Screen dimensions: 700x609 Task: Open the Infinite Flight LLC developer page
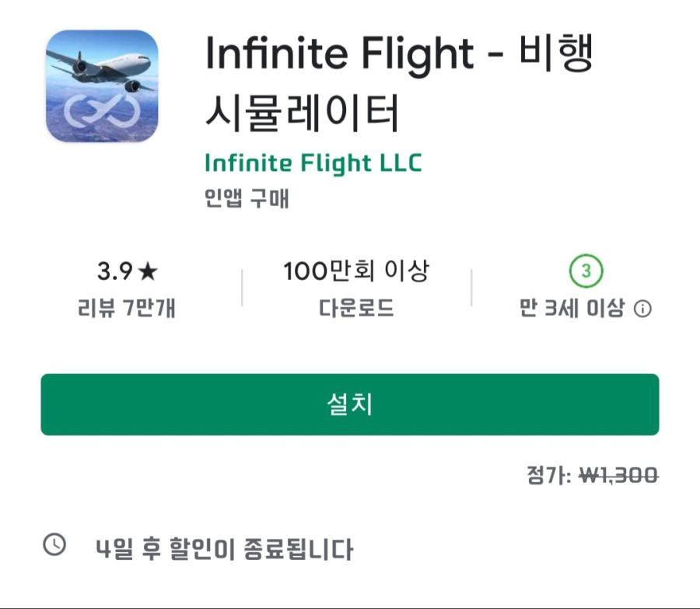coord(313,163)
